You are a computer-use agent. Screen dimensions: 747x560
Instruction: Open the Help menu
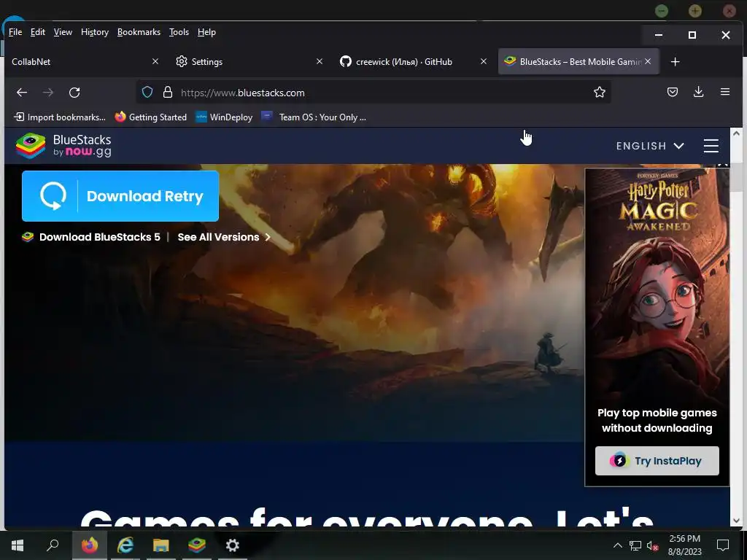[x=206, y=32]
